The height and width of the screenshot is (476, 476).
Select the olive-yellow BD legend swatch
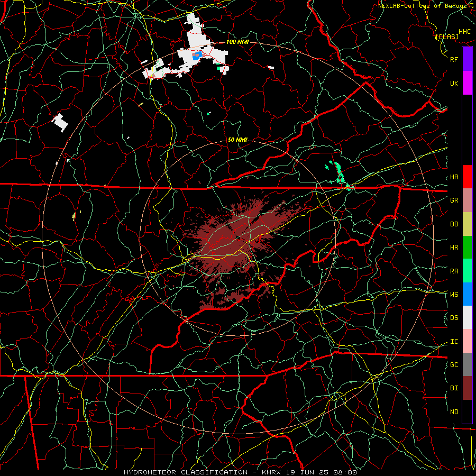point(467,224)
